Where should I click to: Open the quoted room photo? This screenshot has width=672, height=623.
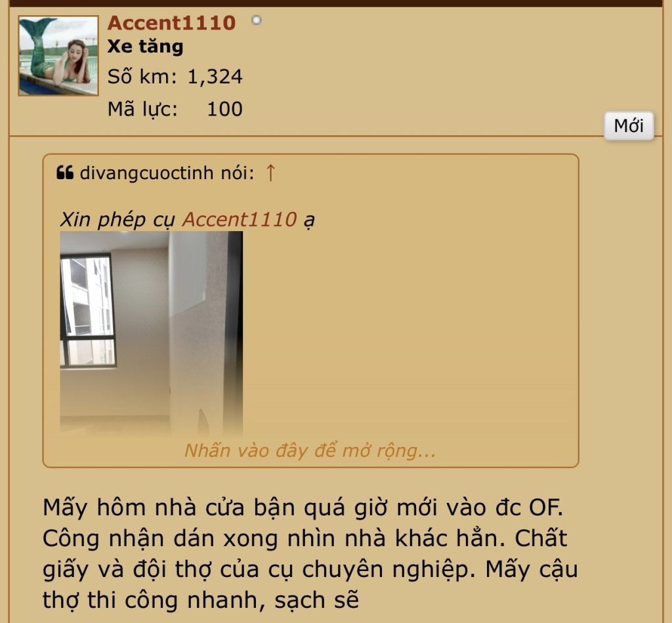152,333
